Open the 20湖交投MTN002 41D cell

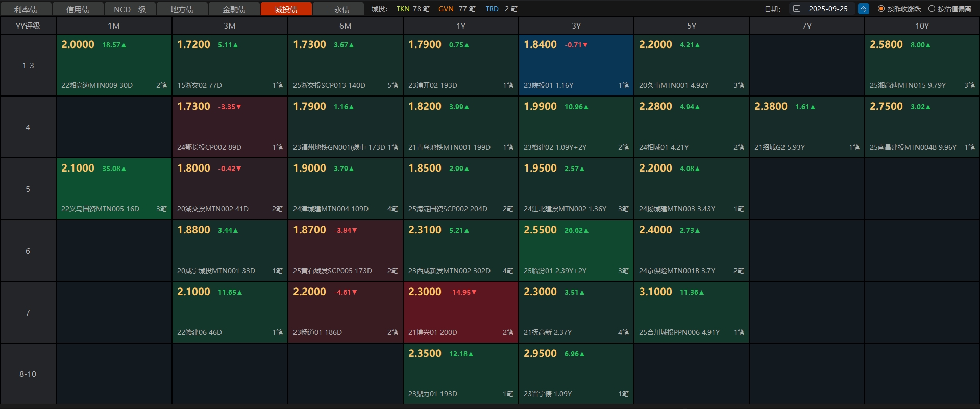pos(230,189)
